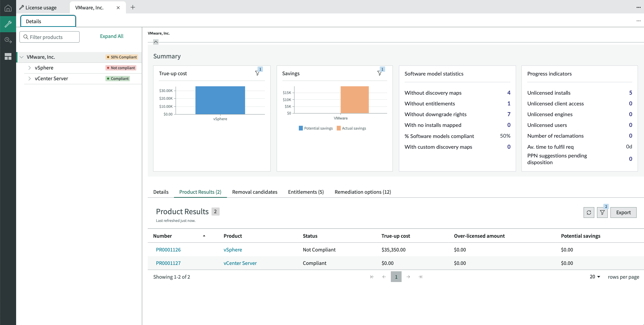Sort by Potential savings column header
This screenshot has width=644, height=325.
click(581, 236)
